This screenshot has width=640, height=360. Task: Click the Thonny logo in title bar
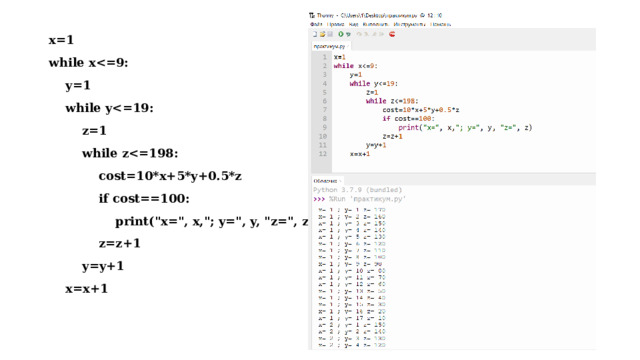[x=312, y=16]
